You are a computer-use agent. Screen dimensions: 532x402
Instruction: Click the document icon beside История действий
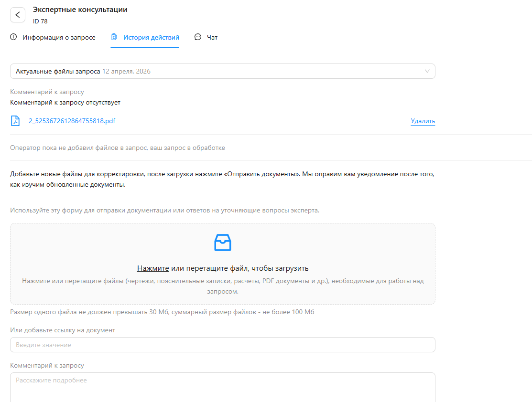click(x=114, y=37)
